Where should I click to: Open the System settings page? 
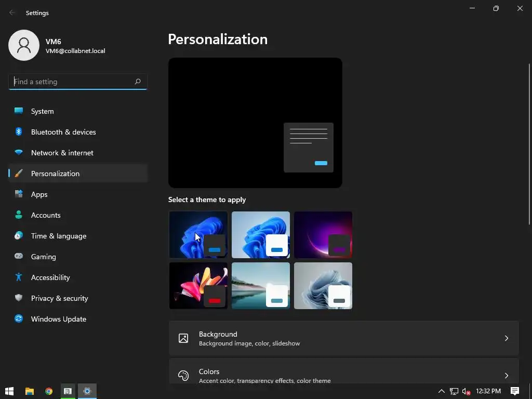78,111
